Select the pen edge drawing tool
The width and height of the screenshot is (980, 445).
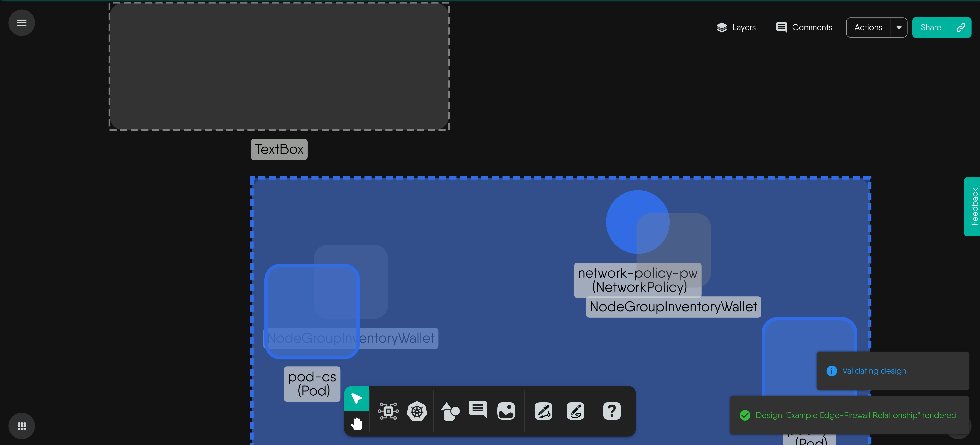543,411
